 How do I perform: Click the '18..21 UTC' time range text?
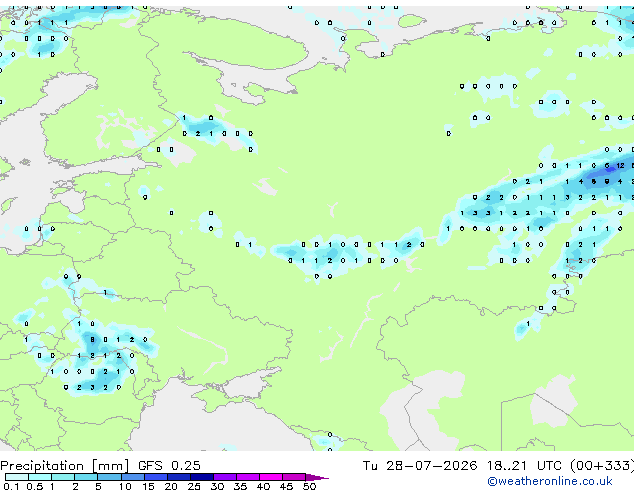click(x=524, y=466)
